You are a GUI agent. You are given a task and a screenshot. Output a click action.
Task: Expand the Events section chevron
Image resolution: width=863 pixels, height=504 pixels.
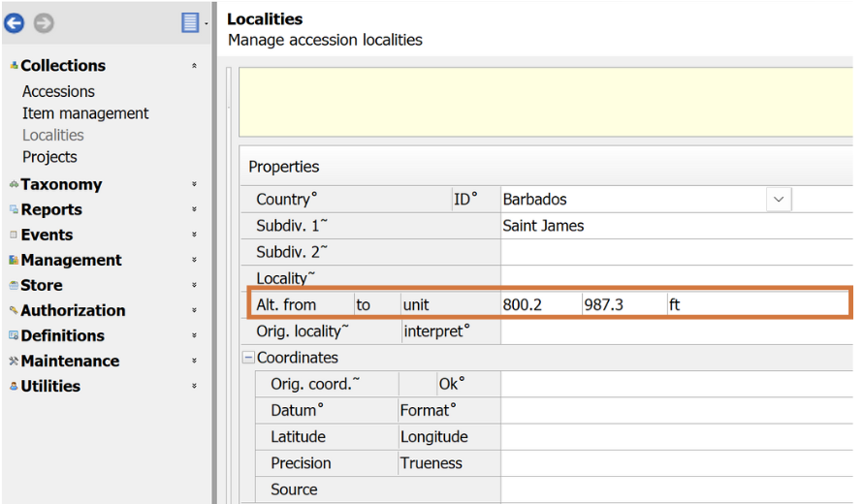194,235
